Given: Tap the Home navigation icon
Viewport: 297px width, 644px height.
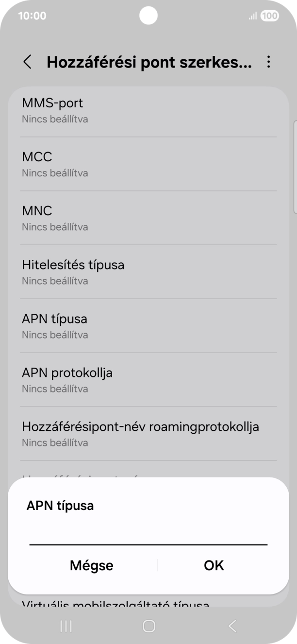Looking at the screenshot, I should click(148, 626).
